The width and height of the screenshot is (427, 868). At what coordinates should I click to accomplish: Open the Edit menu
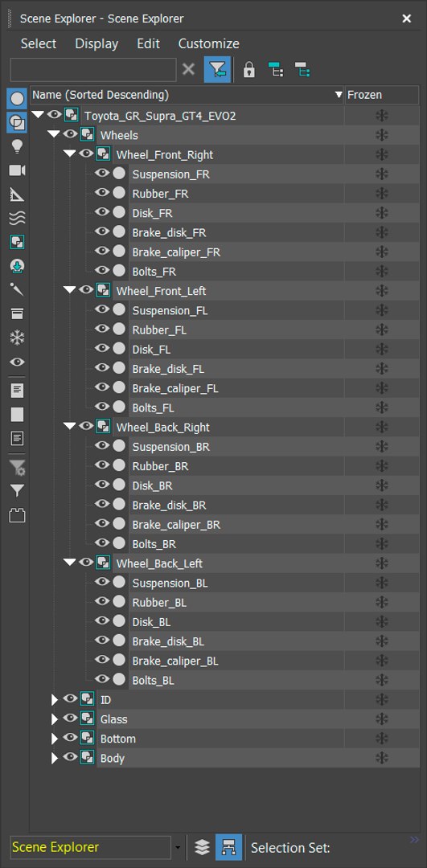pyautogui.click(x=149, y=43)
